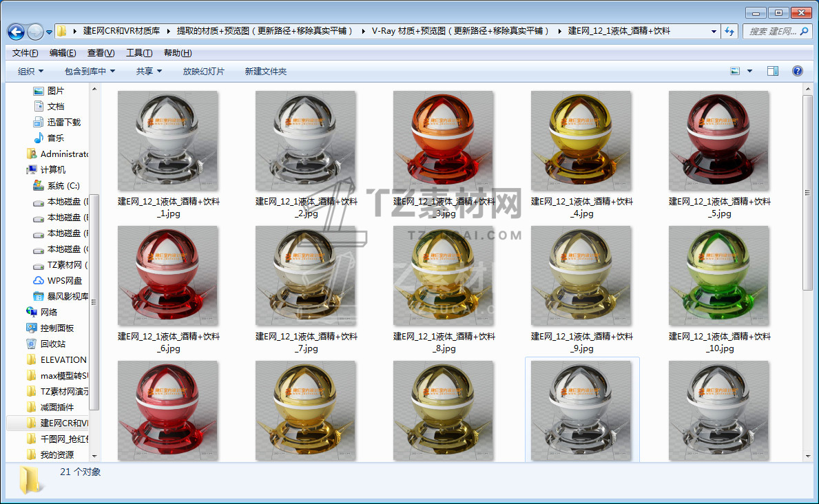Go back with the Back arrow button

point(17,32)
